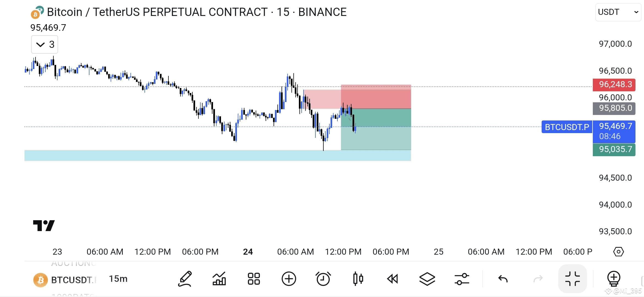Image resolution: width=644 pixels, height=297 pixels.
Task: Open the Indicators chart icon
Action: point(219,279)
